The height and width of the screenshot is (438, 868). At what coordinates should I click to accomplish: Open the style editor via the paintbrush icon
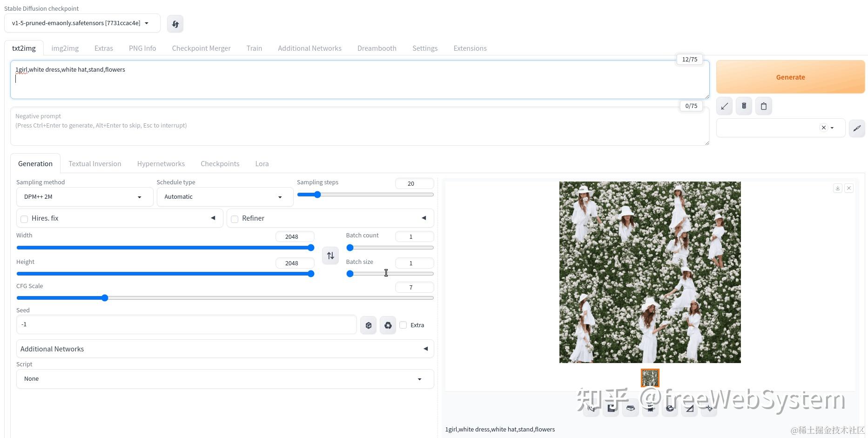click(857, 128)
